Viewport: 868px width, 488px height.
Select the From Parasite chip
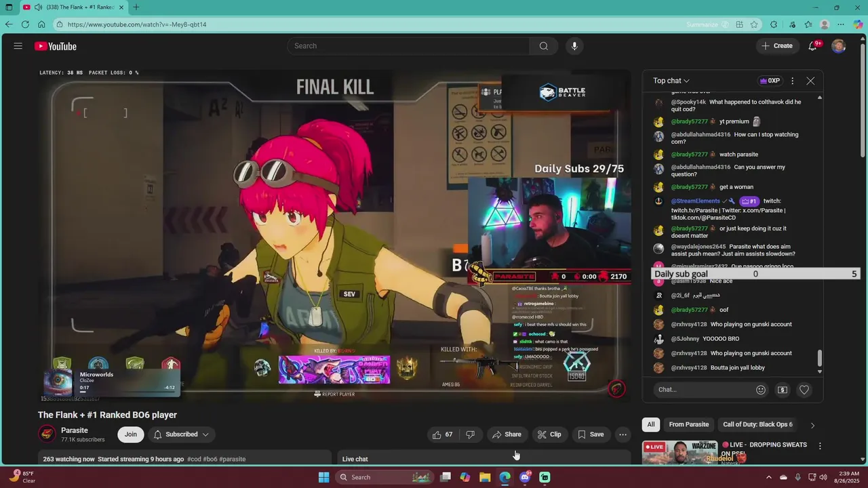click(688, 424)
